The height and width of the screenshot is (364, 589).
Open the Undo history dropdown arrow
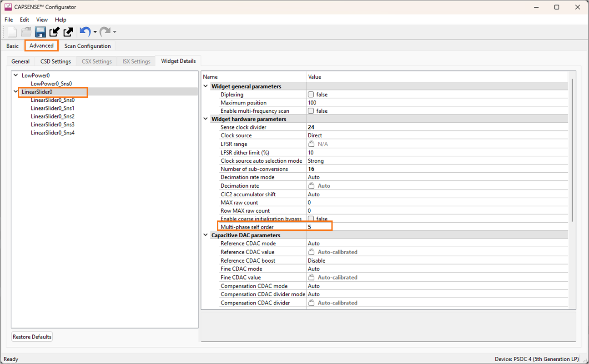95,32
